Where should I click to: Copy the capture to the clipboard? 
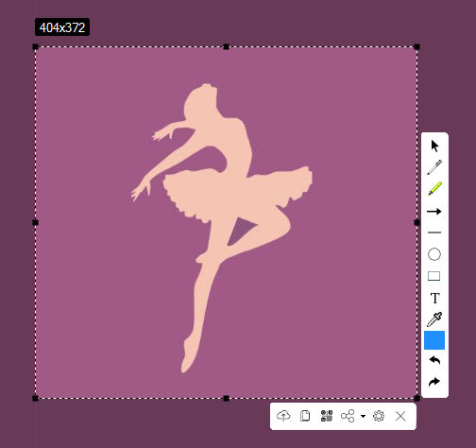pyautogui.click(x=305, y=416)
